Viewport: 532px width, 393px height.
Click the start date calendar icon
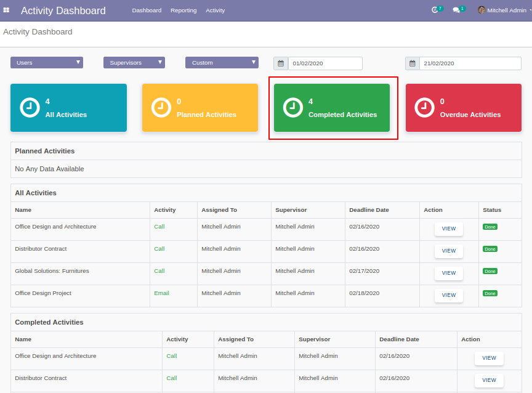(x=281, y=63)
